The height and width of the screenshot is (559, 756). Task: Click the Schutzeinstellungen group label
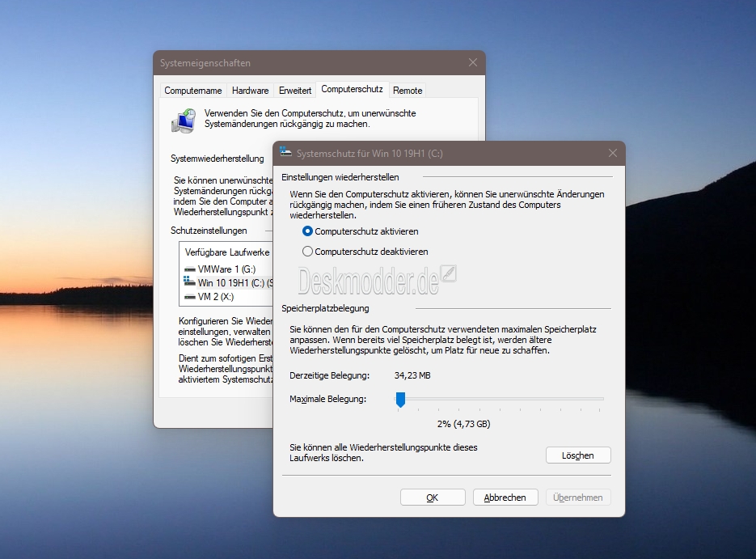pos(209,231)
